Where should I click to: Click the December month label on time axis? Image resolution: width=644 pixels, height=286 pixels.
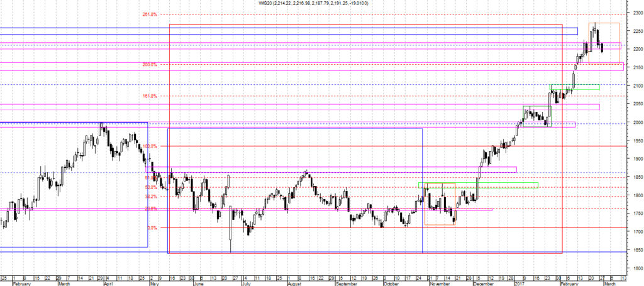pos(482,283)
